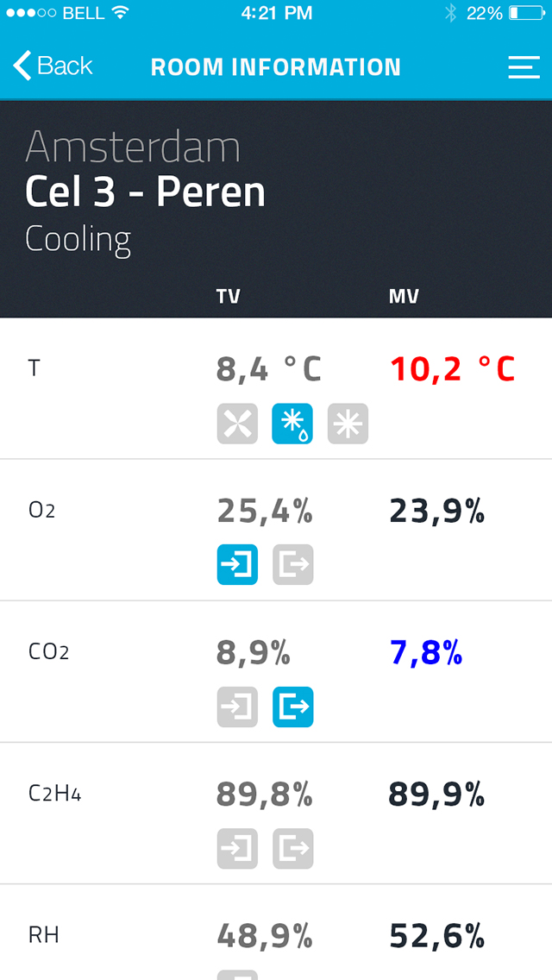
Task: Select the 8,4 °C target temperature
Action: (x=269, y=370)
